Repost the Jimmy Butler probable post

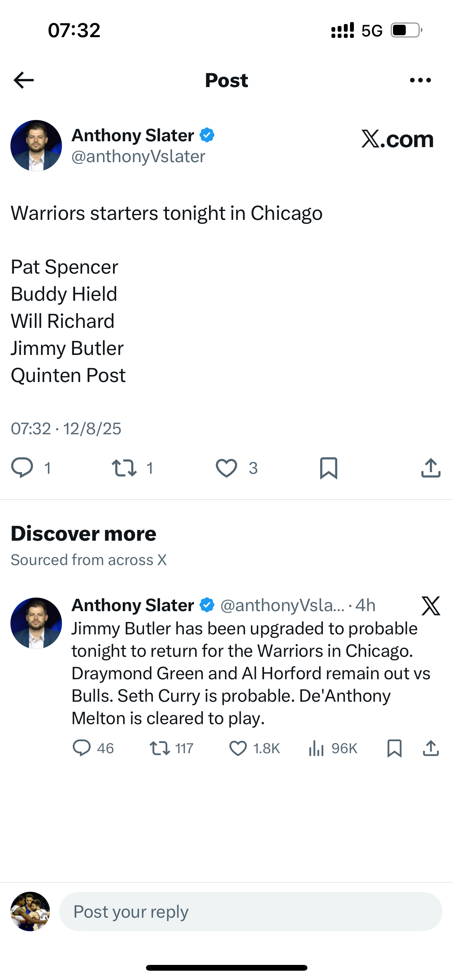[x=160, y=748]
